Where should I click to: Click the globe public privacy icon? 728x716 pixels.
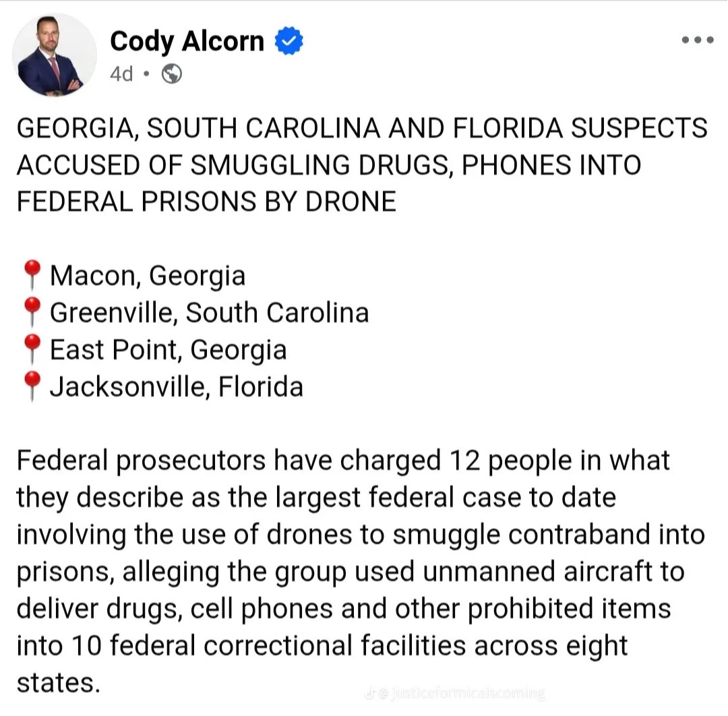(x=172, y=74)
